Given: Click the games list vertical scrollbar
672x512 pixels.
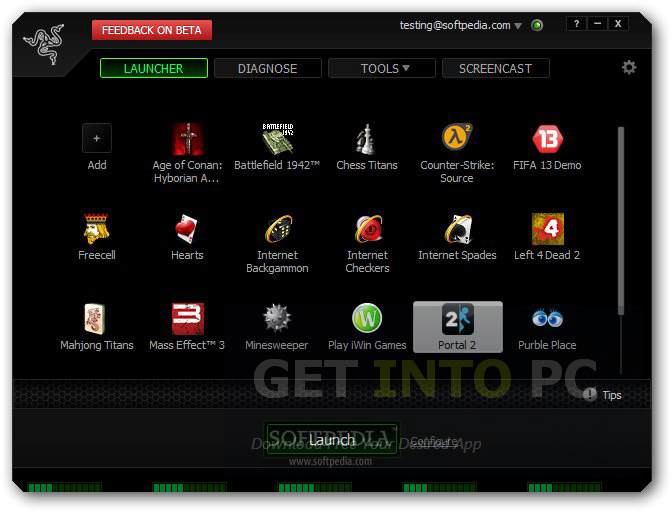Looking at the screenshot, I should tap(621, 221).
